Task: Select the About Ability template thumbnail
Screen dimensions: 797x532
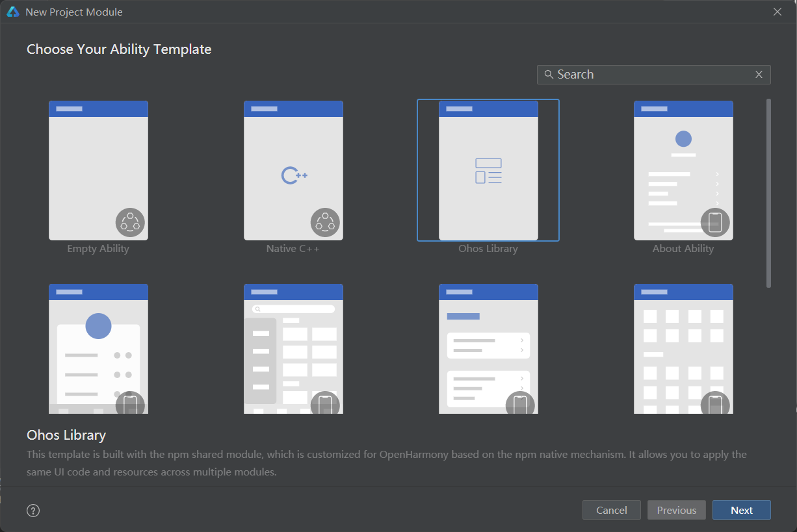Action: point(683,170)
